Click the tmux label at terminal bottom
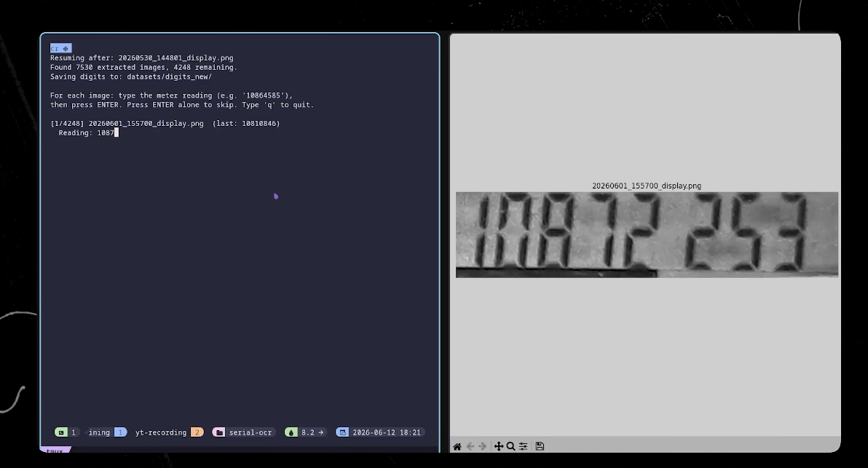This screenshot has height=468, width=868. (x=55, y=451)
